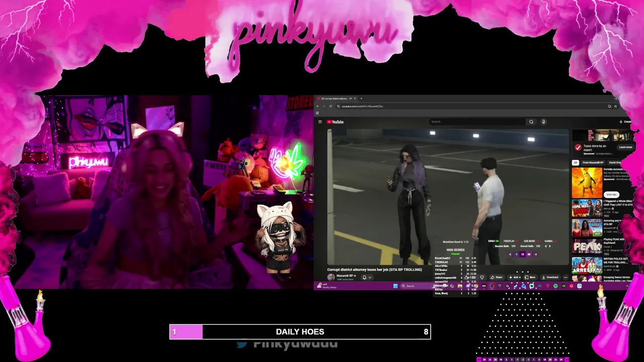Select the 'David Drops' filter chip
The height and width of the screenshot is (362, 644).
click(615, 162)
